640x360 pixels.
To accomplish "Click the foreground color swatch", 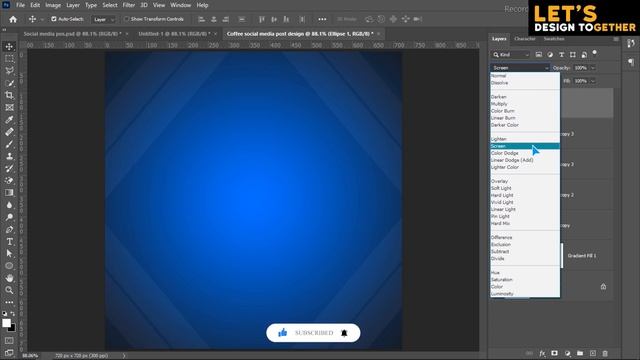I will click(6, 323).
